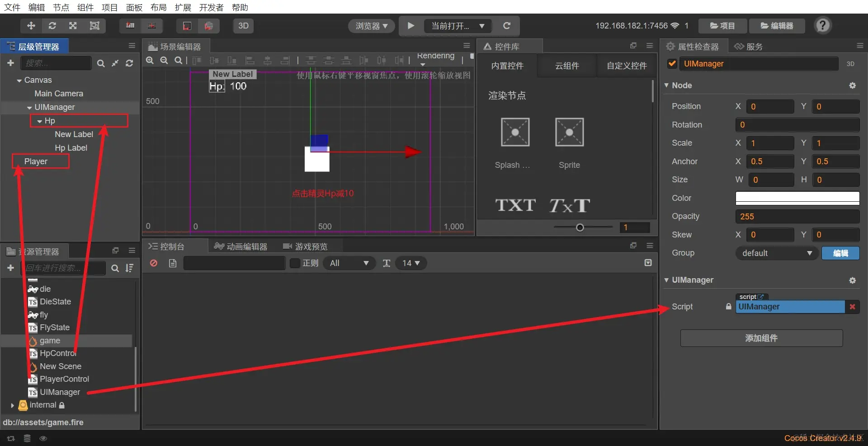Expand the internal assets folder

click(x=12, y=405)
